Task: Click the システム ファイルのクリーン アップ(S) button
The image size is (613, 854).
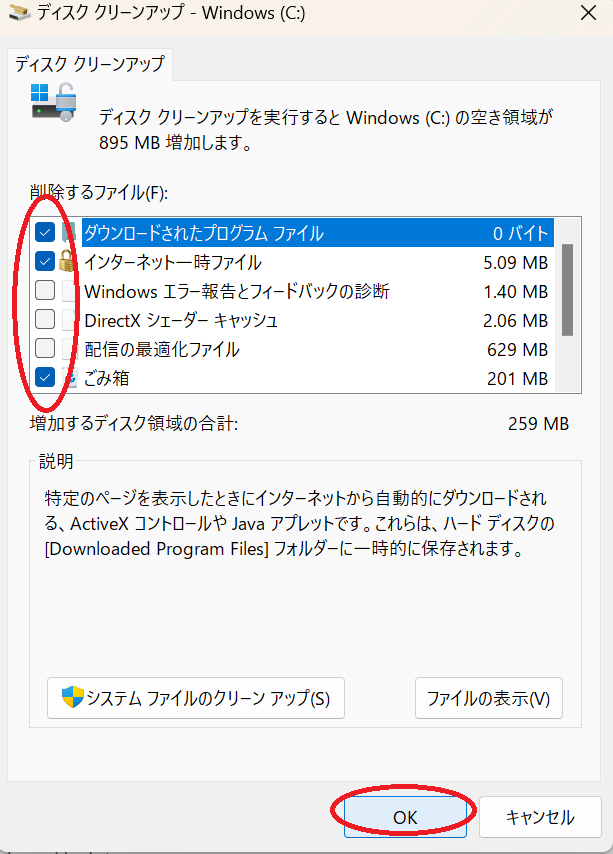Action: pos(196,698)
